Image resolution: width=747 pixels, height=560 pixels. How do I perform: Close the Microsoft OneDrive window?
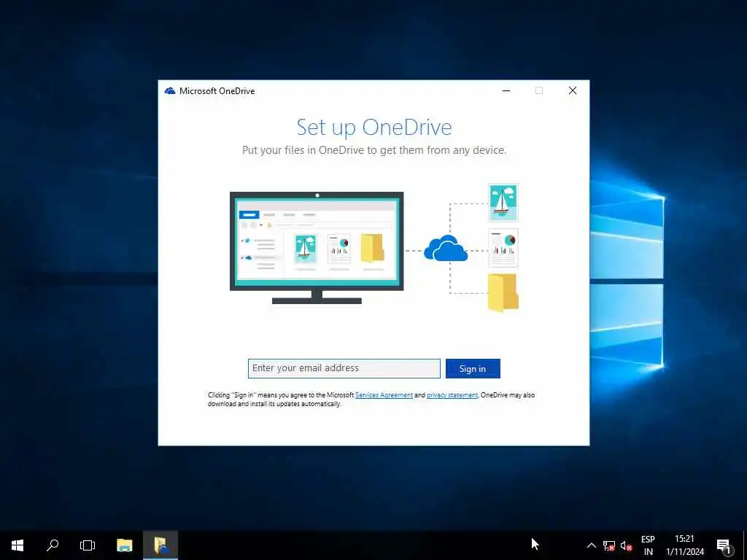point(573,90)
